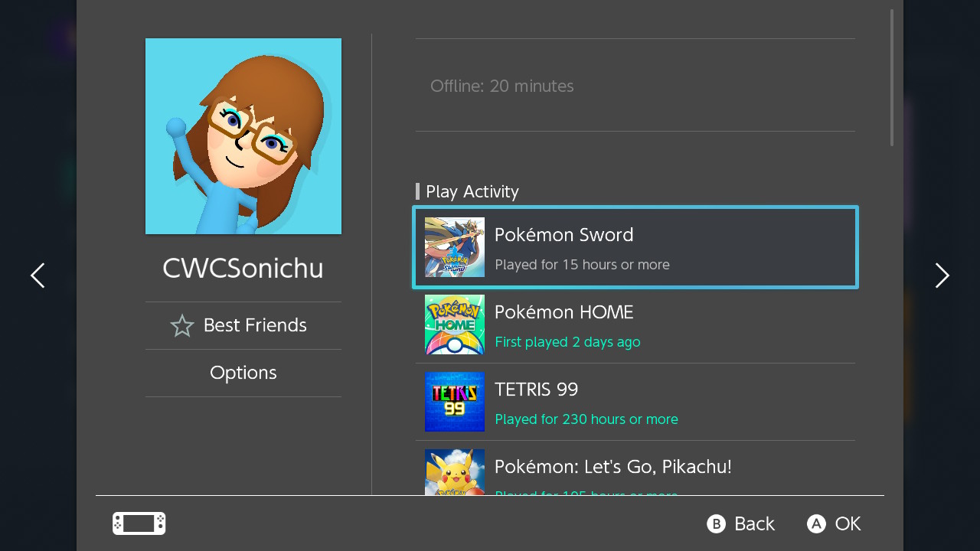This screenshot has height=551, width=980.
Task: Click the B button Back icon
Action: (716, 523)
